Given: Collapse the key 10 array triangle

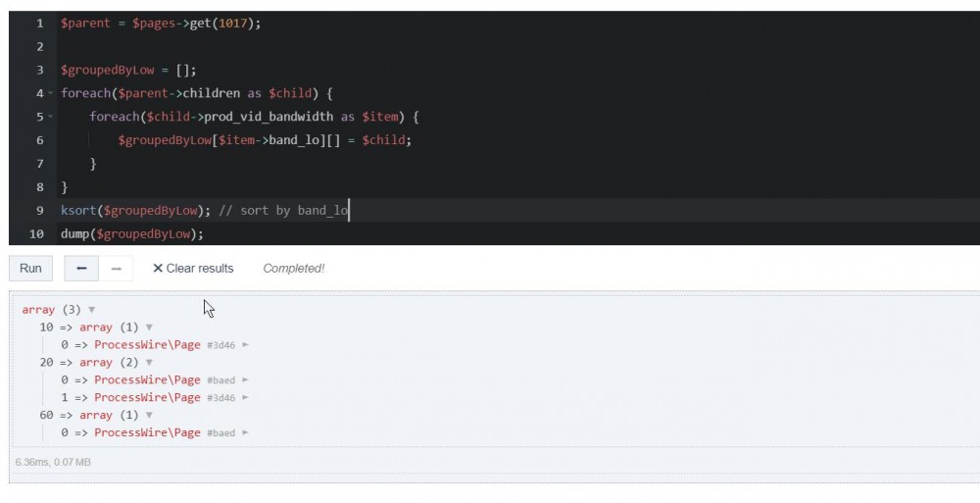Looking at the screenshot, I should 149,327.
